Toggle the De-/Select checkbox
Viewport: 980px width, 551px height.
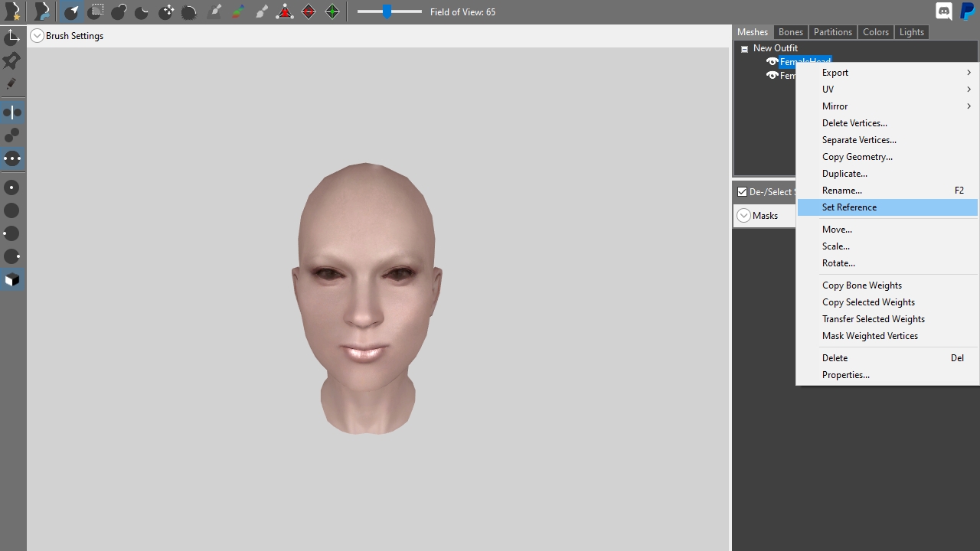pos(742,192)
